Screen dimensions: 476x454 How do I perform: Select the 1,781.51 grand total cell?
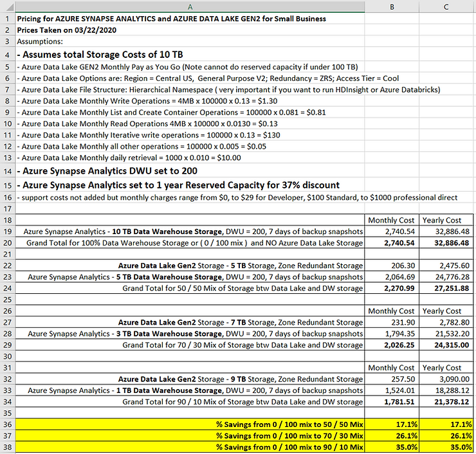pos(392,401)
